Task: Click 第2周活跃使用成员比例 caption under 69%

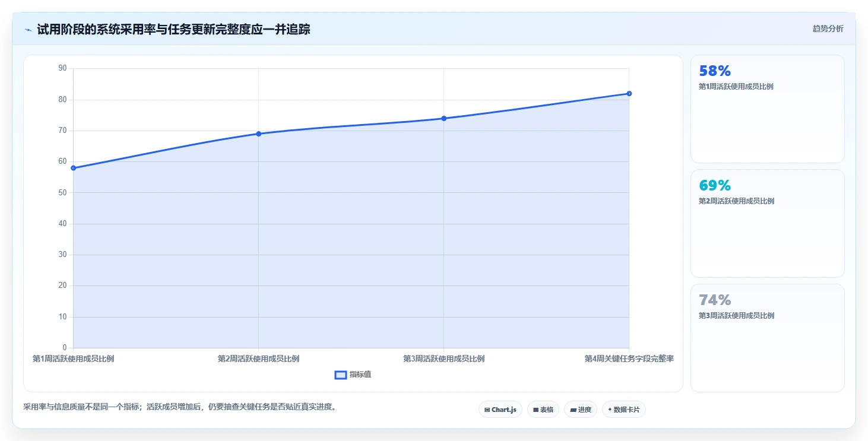Action: tap(736, 201)
